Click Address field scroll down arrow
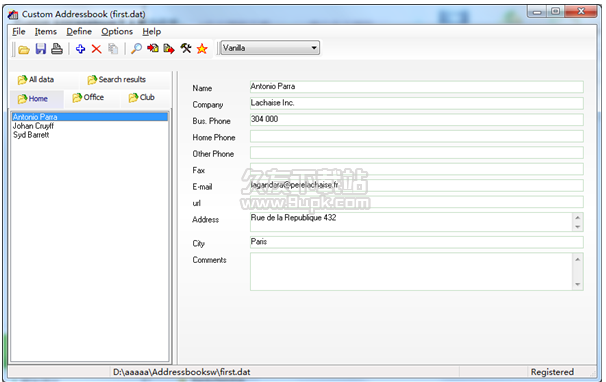Screen dimensions: 606x382 [578, 227]
